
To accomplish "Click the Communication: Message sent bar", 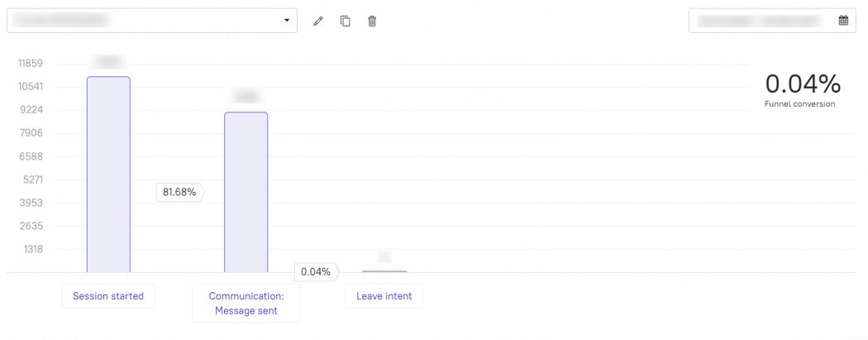I will click(246, 192).
